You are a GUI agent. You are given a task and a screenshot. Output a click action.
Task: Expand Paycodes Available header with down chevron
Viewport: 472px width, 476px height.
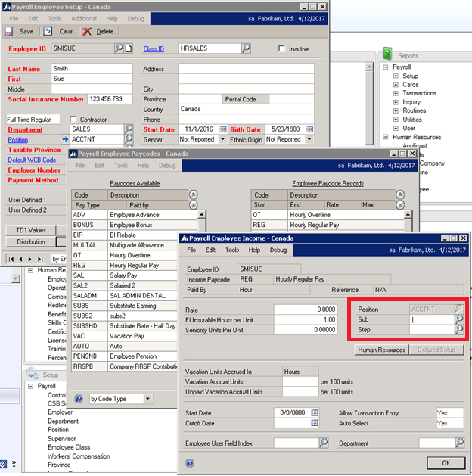[193, 205]
